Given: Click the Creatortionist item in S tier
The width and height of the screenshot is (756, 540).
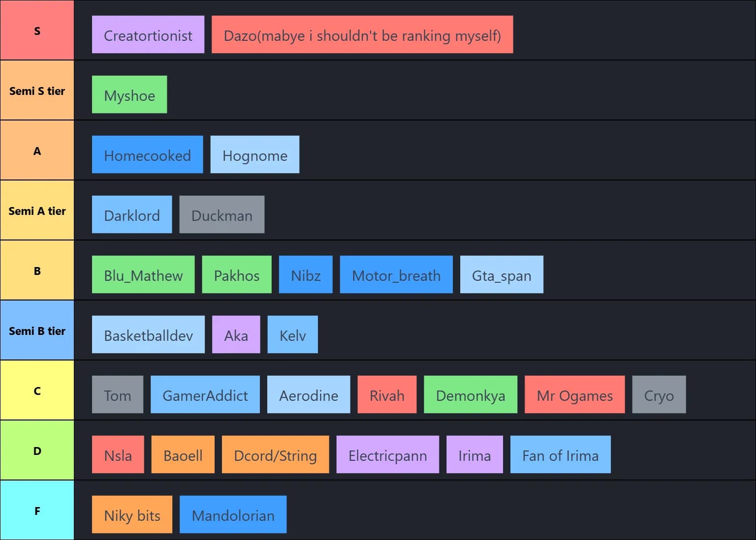Looking at the screenshot, I should click(x=148, y=35).
